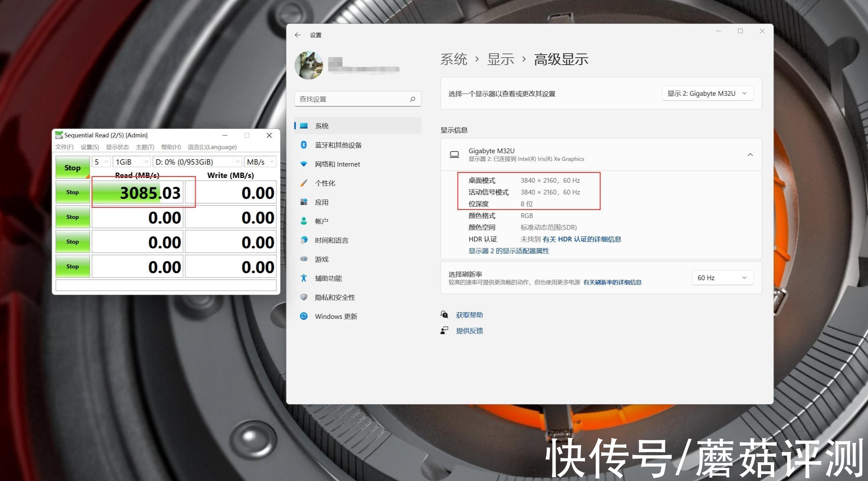
Task: Open the 60 Hz refresh rate dropdown
Action: [x=722, y=278]
